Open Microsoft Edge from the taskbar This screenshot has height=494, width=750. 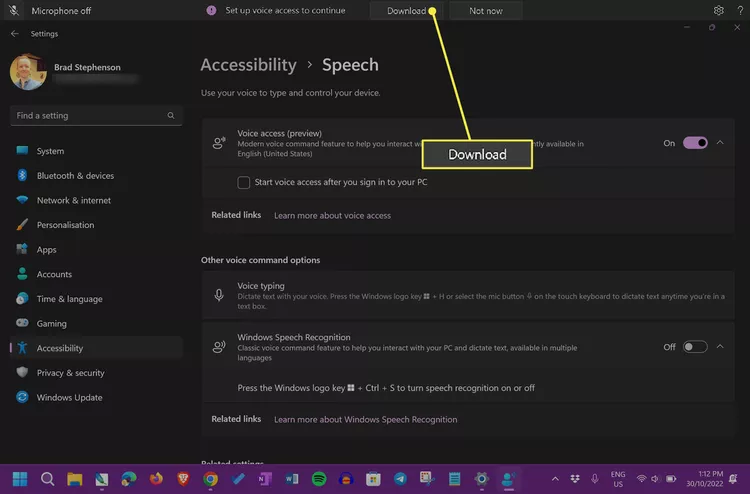[129, 478]
